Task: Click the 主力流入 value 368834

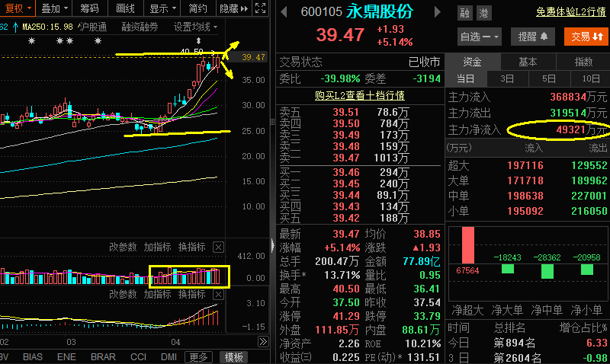Action: pos(568,97)
